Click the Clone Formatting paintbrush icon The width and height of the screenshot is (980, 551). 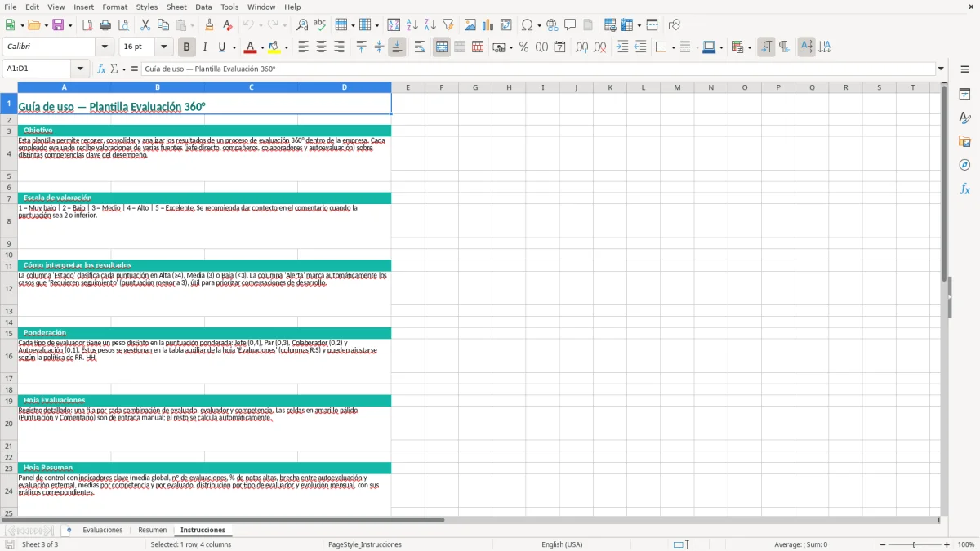(210, 25)
